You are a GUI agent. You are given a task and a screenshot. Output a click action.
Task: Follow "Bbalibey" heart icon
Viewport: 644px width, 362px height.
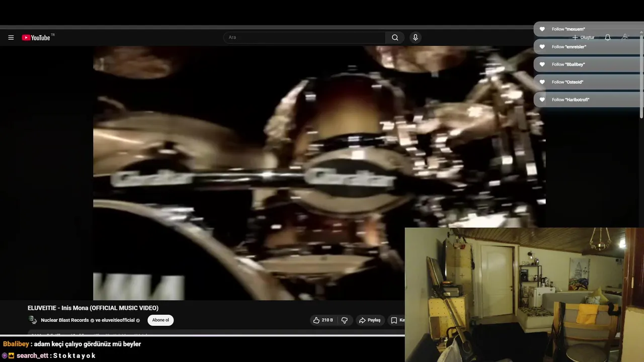pos(542,64)
